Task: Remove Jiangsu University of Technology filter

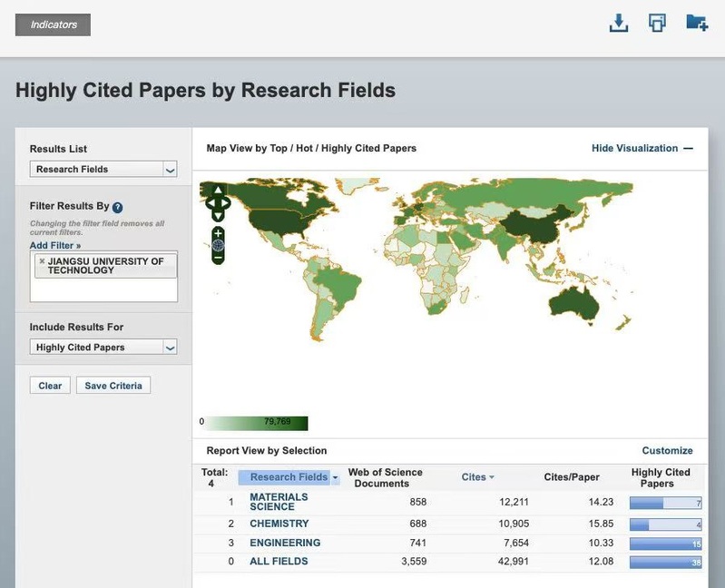Action: (x=42, y=261)
